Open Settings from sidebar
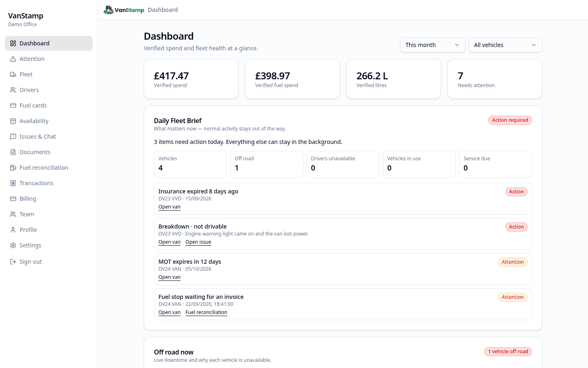 point(49,245)
